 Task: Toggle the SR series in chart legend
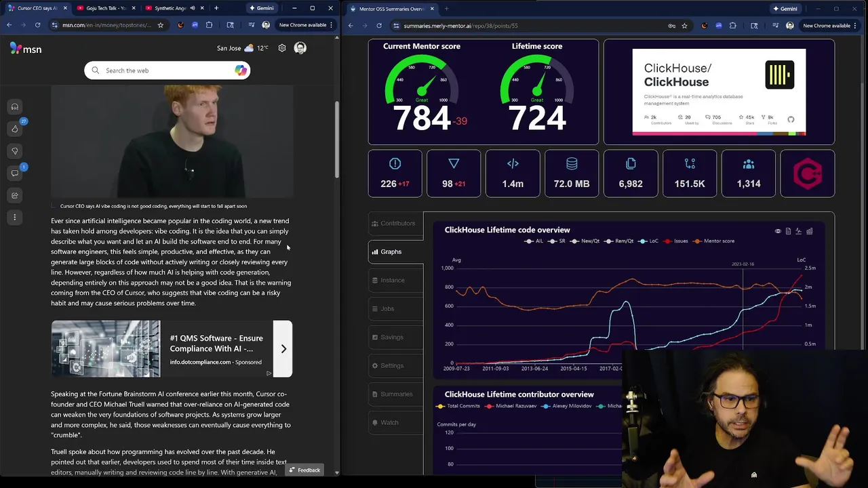click(557, 241)
